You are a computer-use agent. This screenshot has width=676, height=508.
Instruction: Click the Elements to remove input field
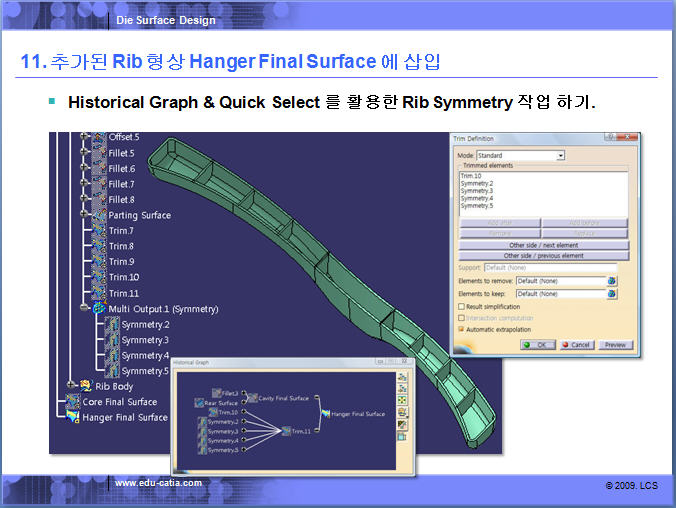click(560, 282)
